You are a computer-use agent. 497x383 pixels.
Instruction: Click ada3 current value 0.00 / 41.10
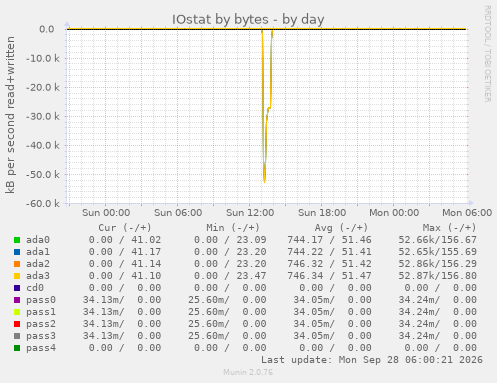pyautogui.click(x=125, y=276)
